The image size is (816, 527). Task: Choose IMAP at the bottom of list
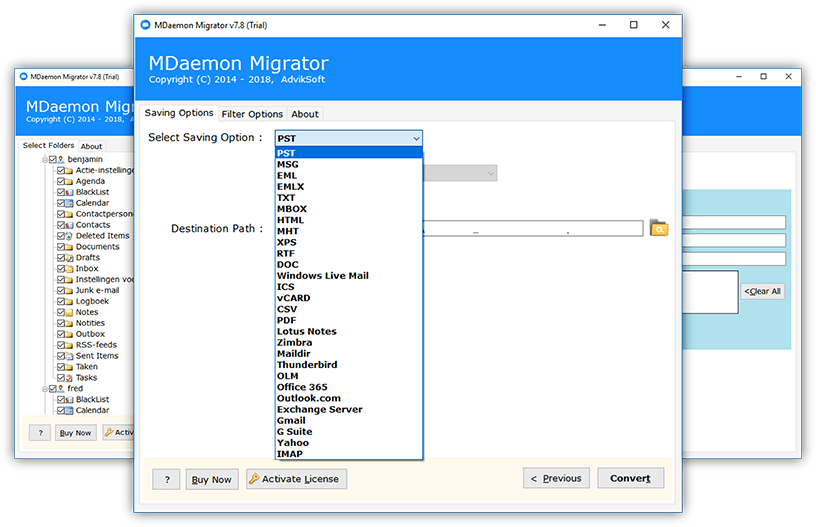click(349, 454)
